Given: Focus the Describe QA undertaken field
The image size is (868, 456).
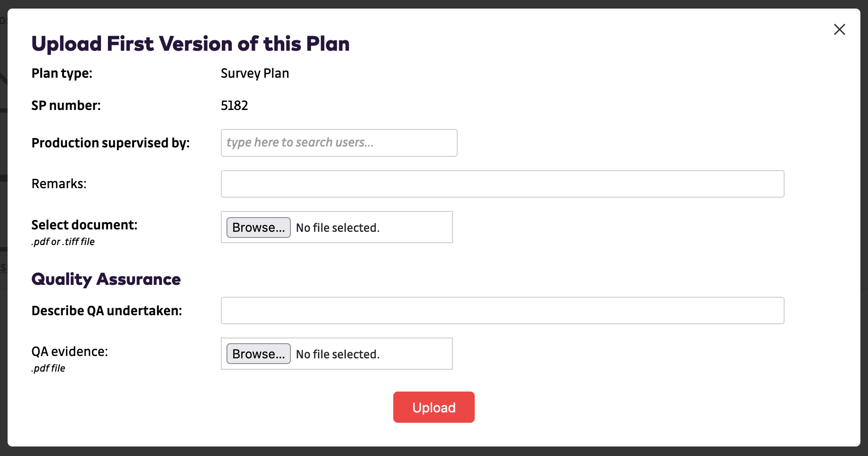Looking at the screenshot, I should tap(502, 310).
